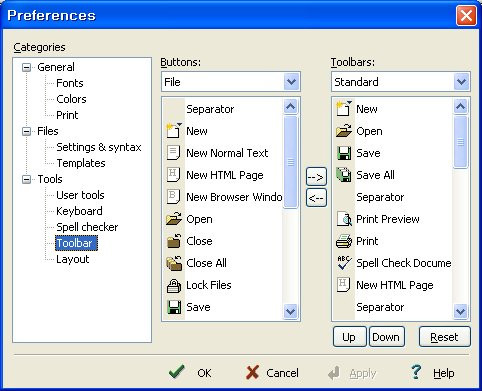
Task: Select Colors in Categories tree
Action: (71, 99)
